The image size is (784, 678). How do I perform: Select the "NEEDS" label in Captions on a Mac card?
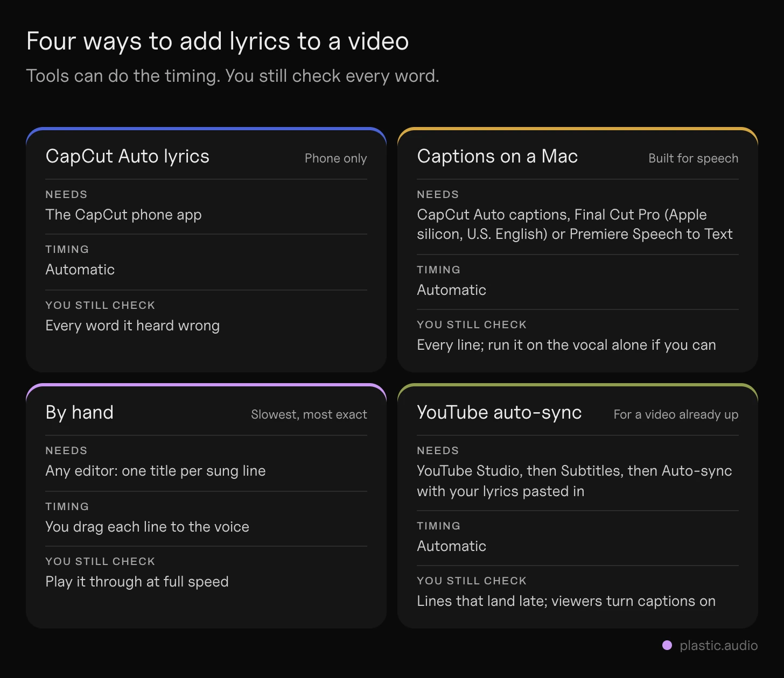point(438,194)
